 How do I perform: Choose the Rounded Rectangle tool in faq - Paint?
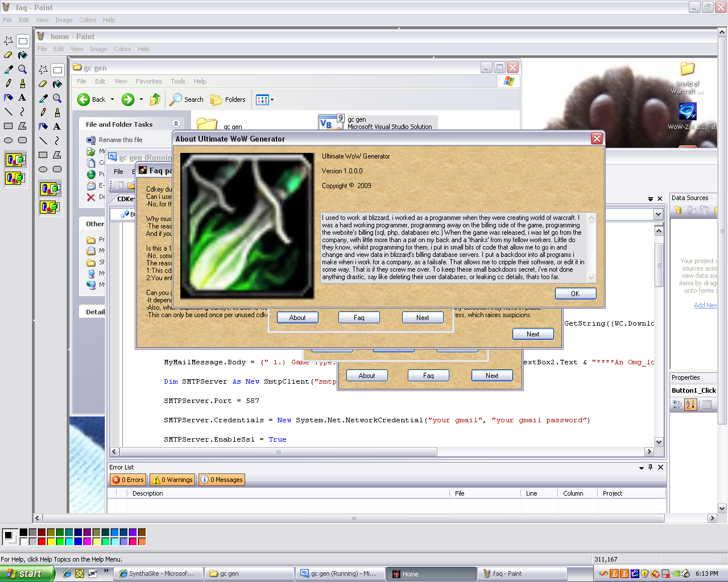coord(23,140)
